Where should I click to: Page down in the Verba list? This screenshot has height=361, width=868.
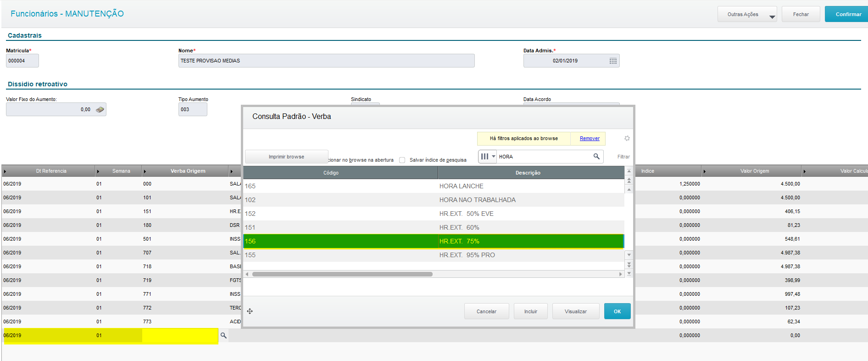(x=629, y=265)
